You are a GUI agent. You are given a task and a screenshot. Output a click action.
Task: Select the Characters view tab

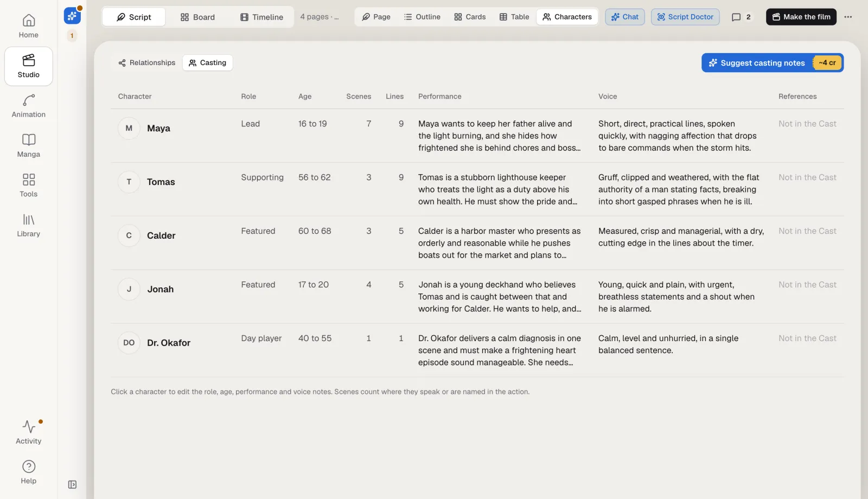coord(567,17)
